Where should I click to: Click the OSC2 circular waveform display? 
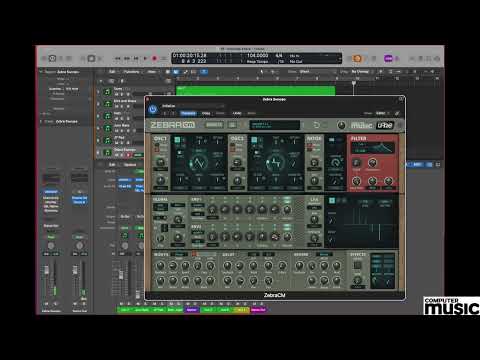point(275,163)
